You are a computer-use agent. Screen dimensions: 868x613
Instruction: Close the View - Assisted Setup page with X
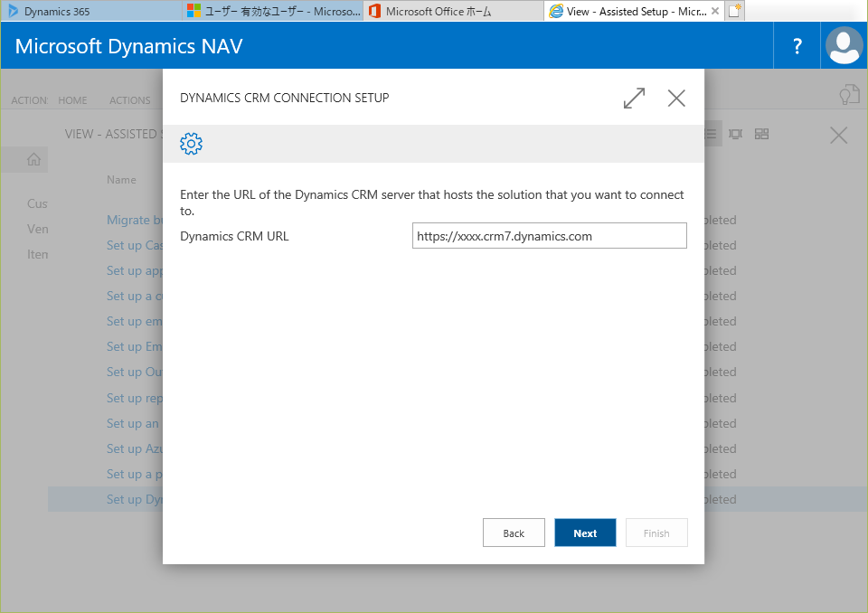pos(838,135)
